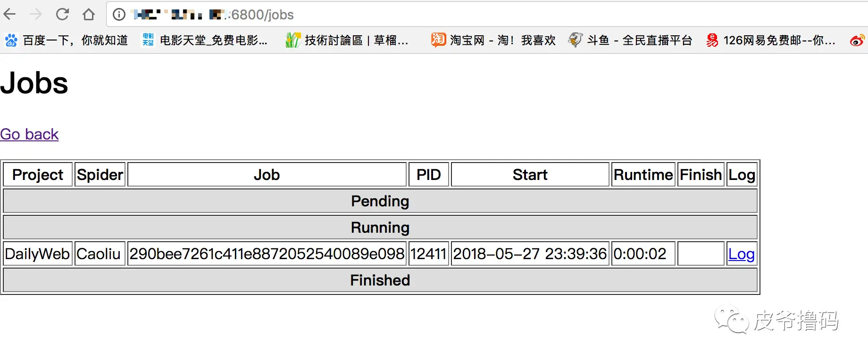Viewport: 868px width, 359px height.
Task: Go to the browser home page
Action: (x=89, y=15)
